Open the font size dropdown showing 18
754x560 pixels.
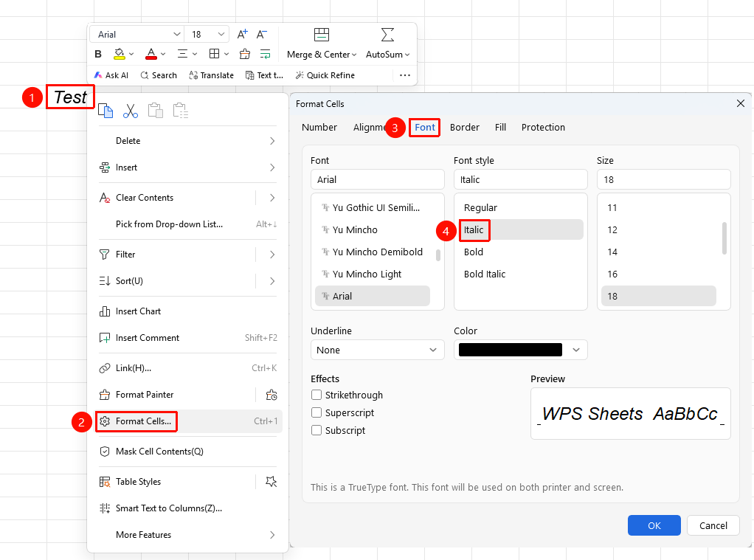click(221, 34)
